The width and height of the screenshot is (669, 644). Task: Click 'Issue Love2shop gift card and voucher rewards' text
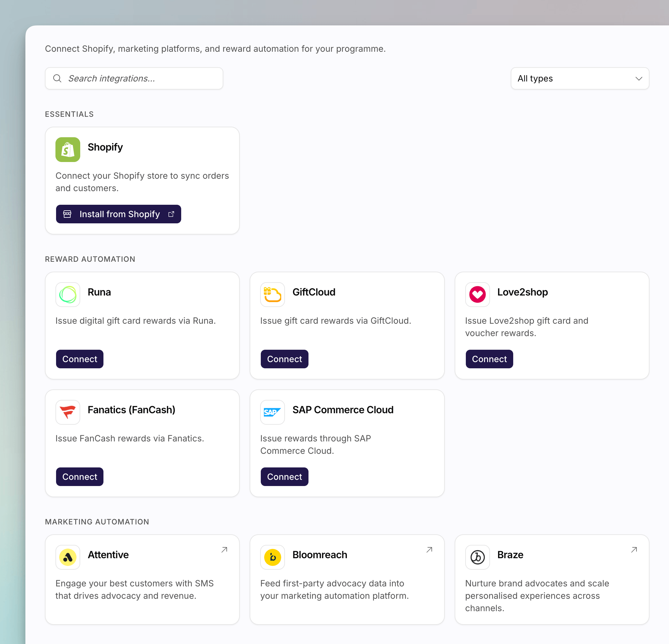[526, 327]
